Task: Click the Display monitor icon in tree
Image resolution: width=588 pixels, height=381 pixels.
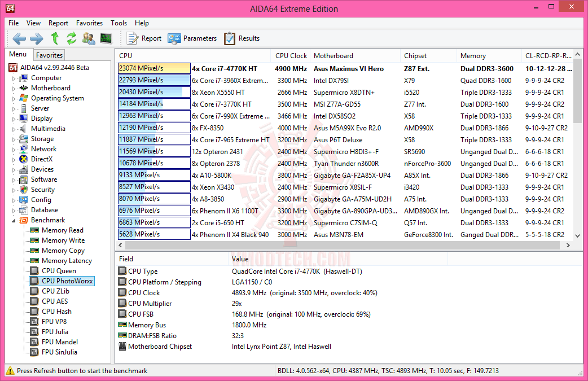Action: tap(24, 119)
